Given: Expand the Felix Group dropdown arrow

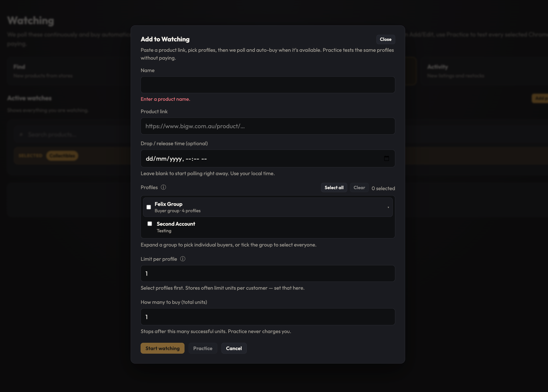Looking at the screenshot, I should pyautogui.click(x=388, y=207).
